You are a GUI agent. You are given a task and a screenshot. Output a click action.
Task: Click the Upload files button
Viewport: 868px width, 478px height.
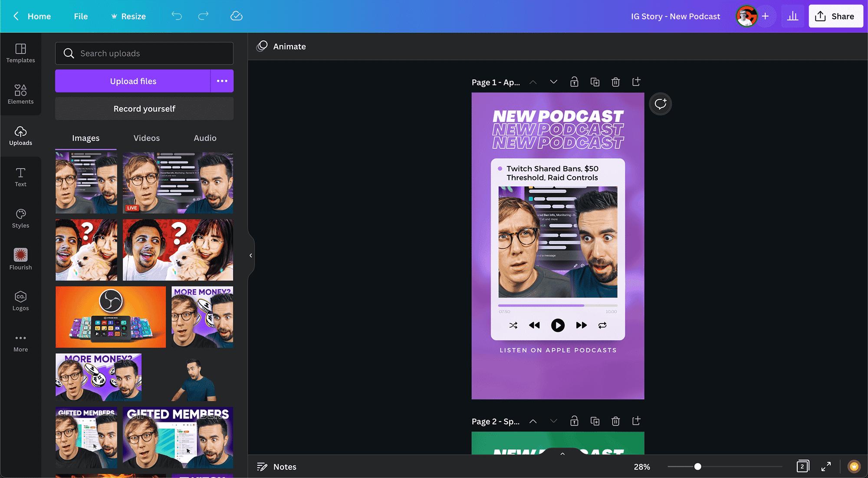click(x=133, y=81)
